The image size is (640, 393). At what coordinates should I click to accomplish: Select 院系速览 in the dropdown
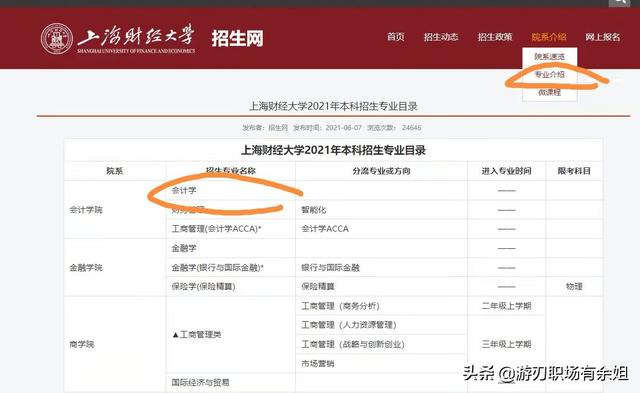[549, 57]
